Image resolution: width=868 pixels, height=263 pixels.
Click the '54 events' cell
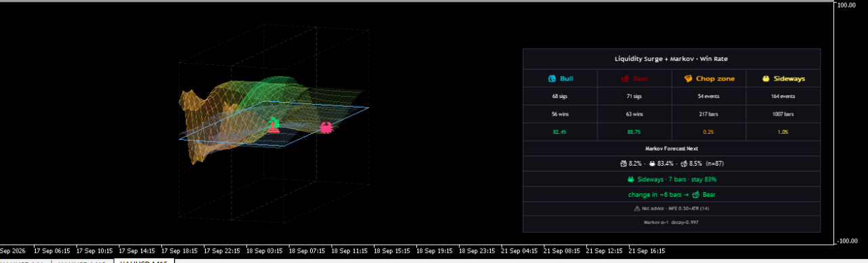(708, 97)
